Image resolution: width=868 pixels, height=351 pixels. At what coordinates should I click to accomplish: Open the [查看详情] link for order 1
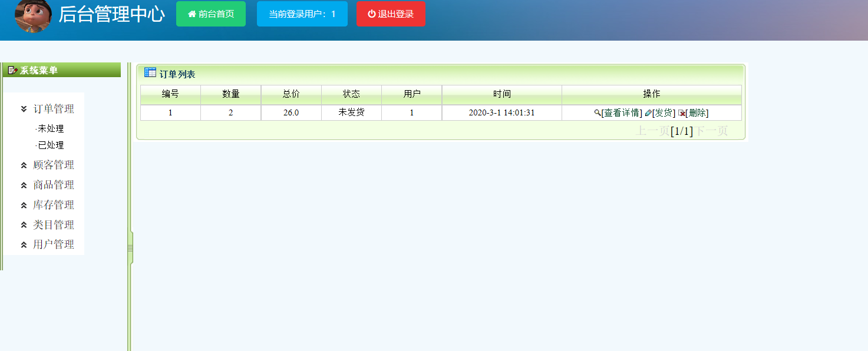pos(622,113)
